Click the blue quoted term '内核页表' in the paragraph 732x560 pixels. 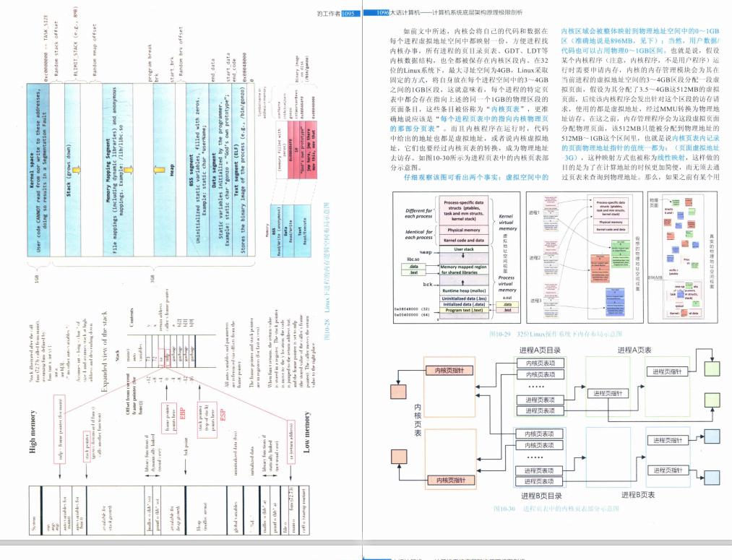(505, 108)
